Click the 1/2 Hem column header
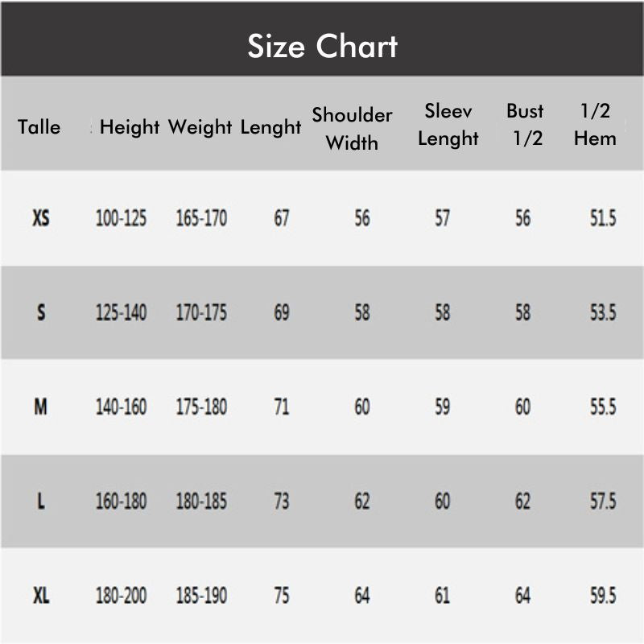 [x=595, y=125]
